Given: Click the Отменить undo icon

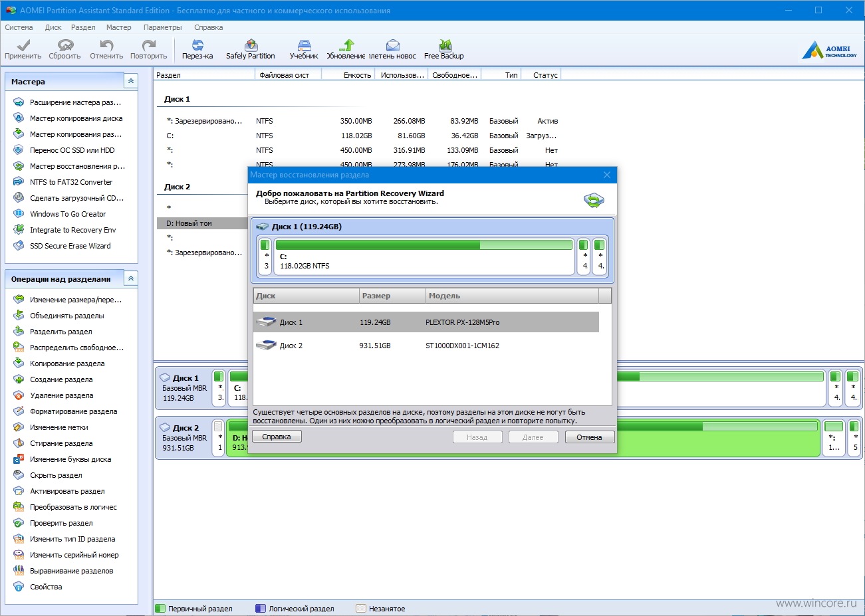Looking at the screenshot, I should tap(106, 45).
